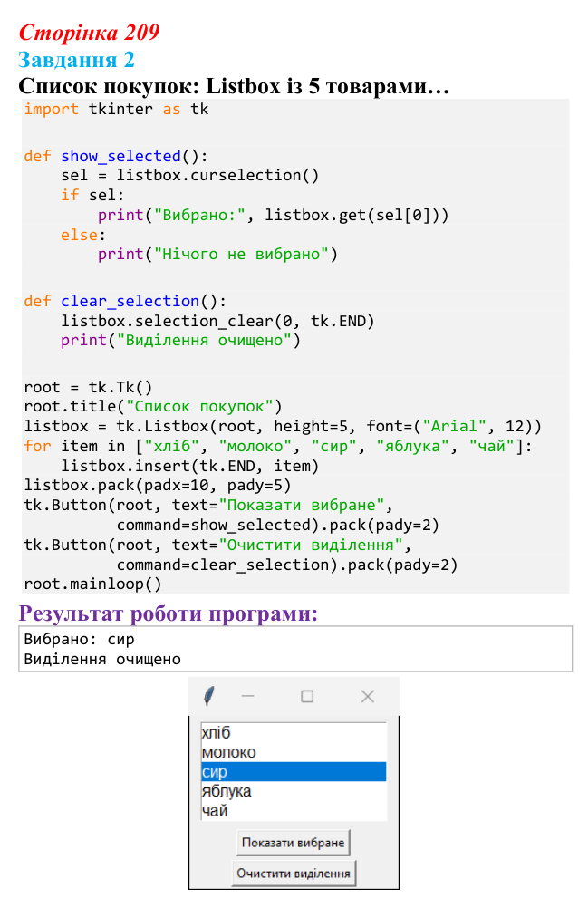Select 'чай' in the listbox
Screen dimensions: 588x908
[293, 811]
